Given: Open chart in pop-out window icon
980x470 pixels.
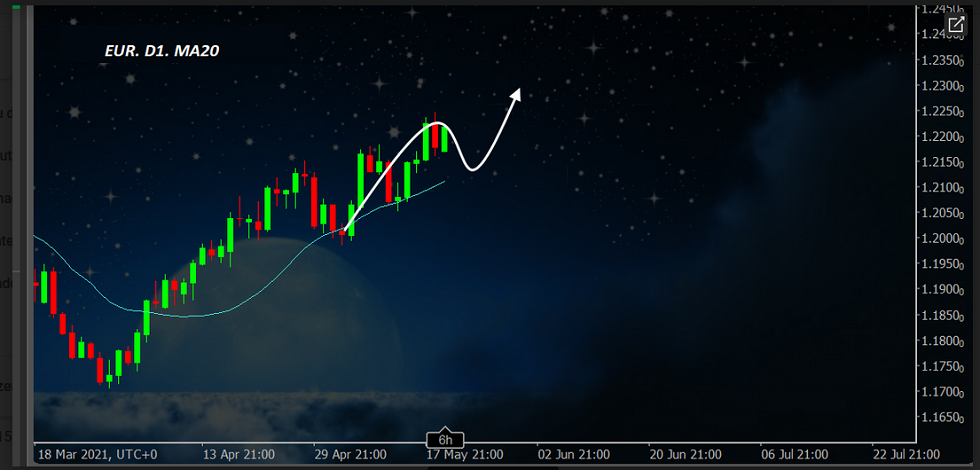Looking at the screenshot, I should point(956,25).
